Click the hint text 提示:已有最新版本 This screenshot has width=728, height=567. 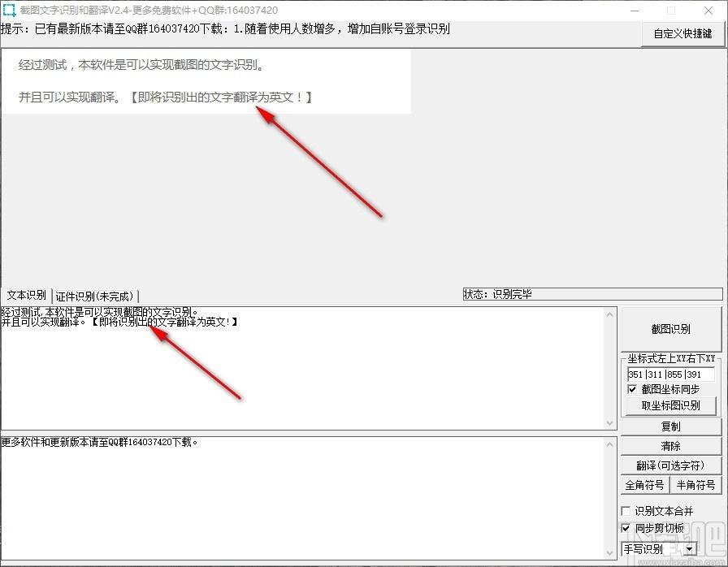click(225, 29)
